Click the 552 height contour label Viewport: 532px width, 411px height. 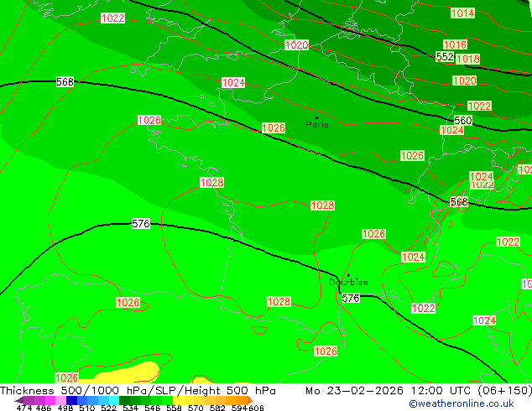tap(445, 57)
